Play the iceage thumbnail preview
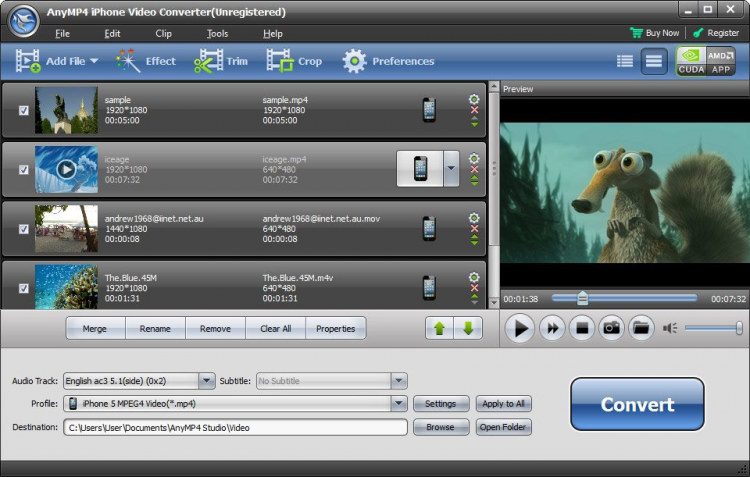Image resolution: width=750 pixels, height=477 pixels. [66, 169]
